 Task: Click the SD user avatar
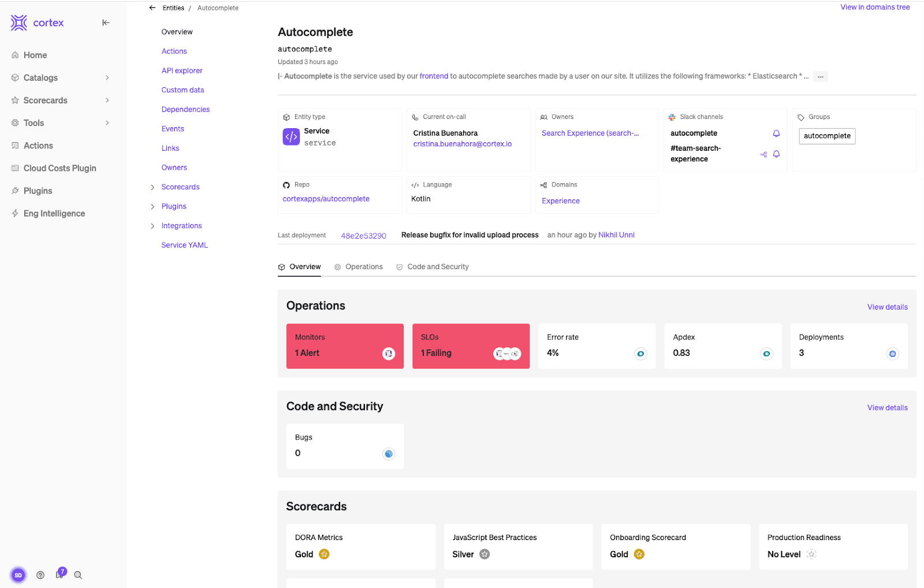tap(18, 575)
